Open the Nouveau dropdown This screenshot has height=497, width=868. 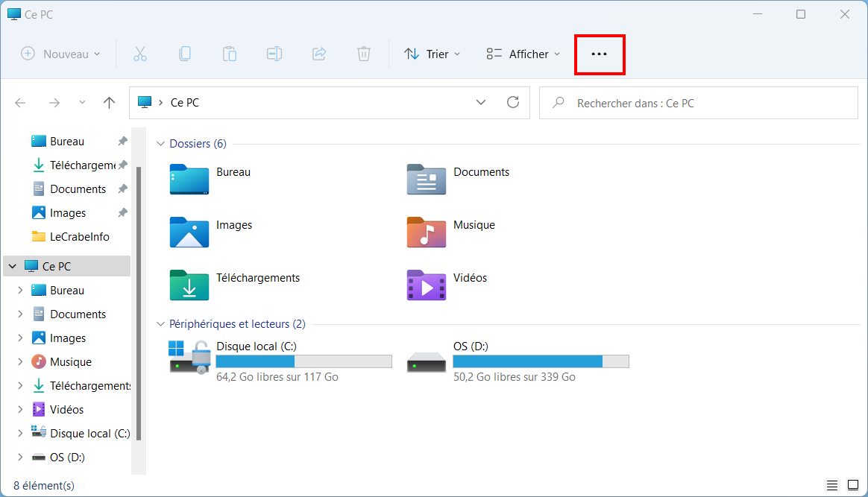pos(61,54)
